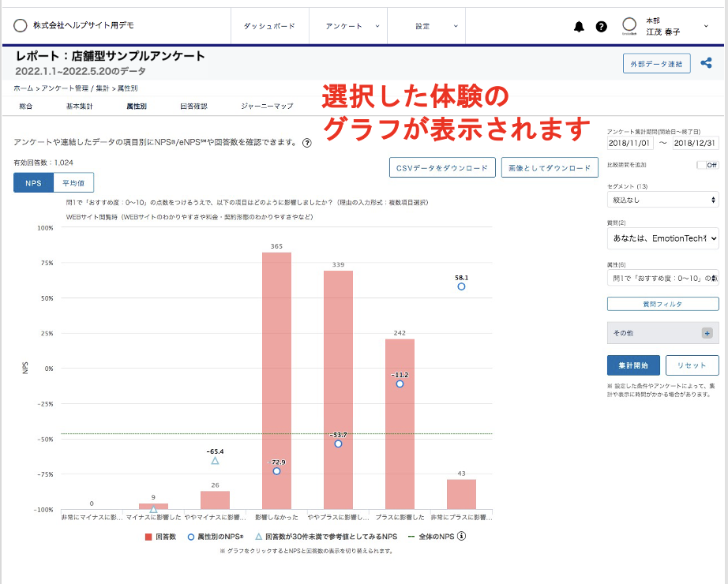The image size is (728, 584).
Task: Click 外部データ連結 button
Action: click(x=656, y=64)
